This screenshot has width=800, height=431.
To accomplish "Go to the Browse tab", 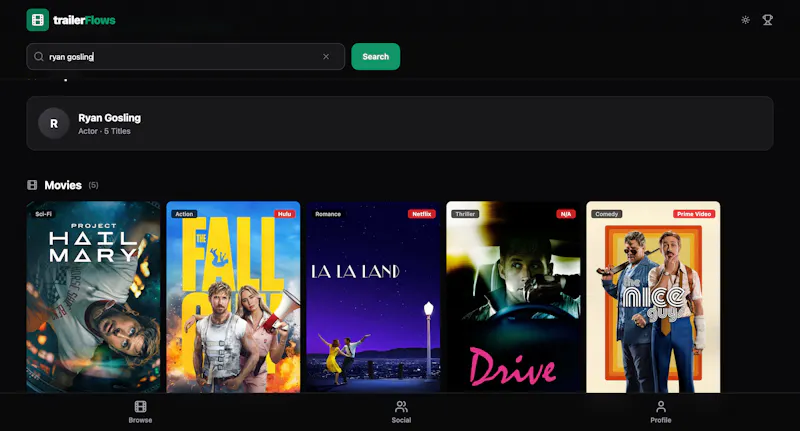I will coord(140,412).
